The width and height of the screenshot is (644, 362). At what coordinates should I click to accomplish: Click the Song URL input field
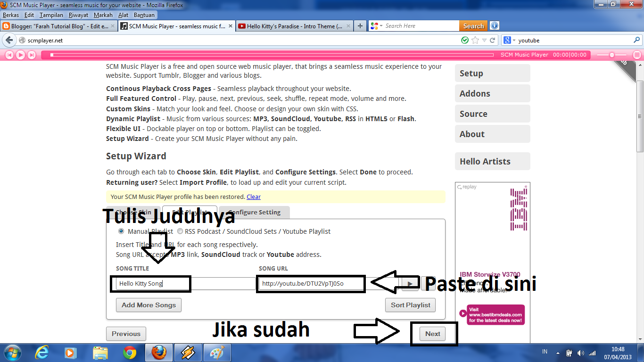click(329, 283)
